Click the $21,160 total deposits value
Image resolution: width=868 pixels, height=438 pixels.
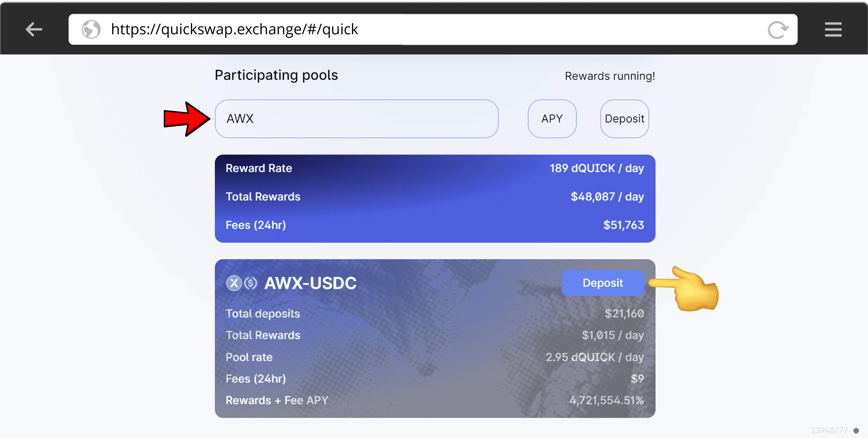point(624,314)
